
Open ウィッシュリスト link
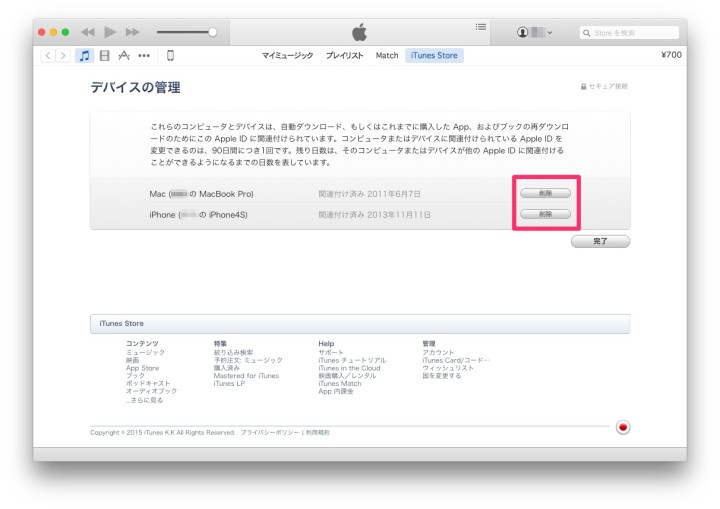[448, 368]
